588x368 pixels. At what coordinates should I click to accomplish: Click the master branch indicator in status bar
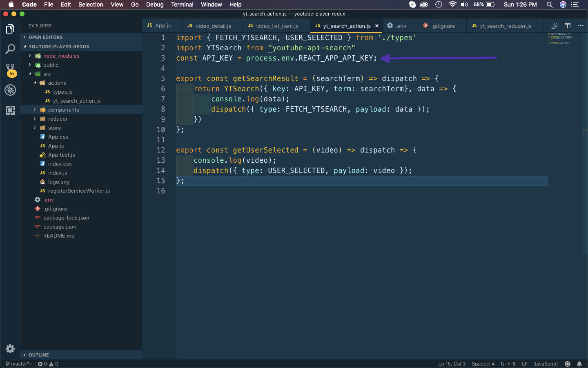19,364
